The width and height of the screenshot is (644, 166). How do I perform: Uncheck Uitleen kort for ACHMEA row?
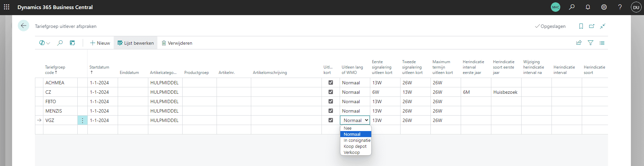pos(331,83)
